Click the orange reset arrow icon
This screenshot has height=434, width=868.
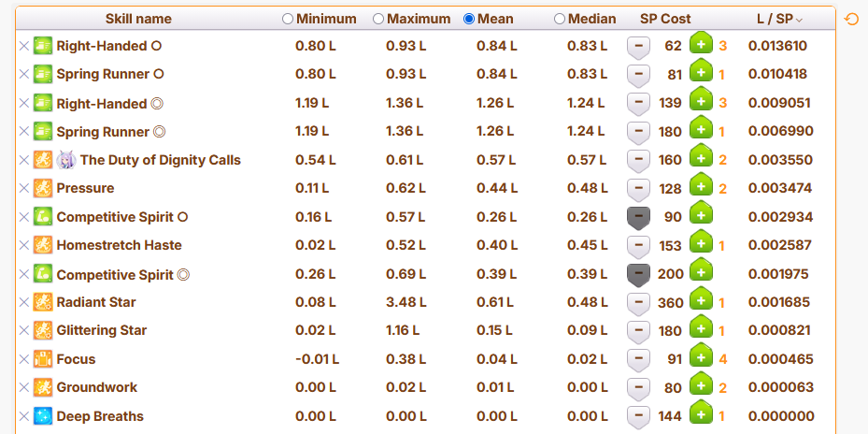[x=851, y=20]
